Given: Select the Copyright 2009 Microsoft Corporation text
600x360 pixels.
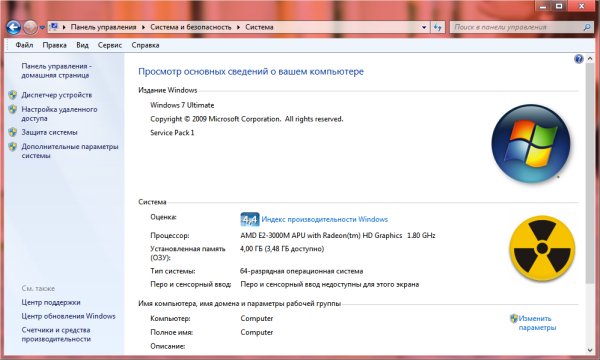Looking at the screenshot, I should click(247, 119).
